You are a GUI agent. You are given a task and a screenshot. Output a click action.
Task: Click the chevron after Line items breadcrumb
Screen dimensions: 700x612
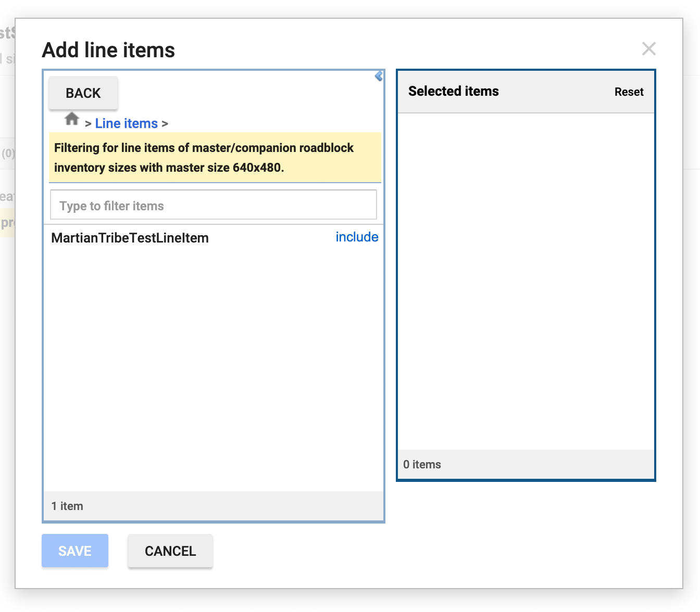(x=165, y=123)
